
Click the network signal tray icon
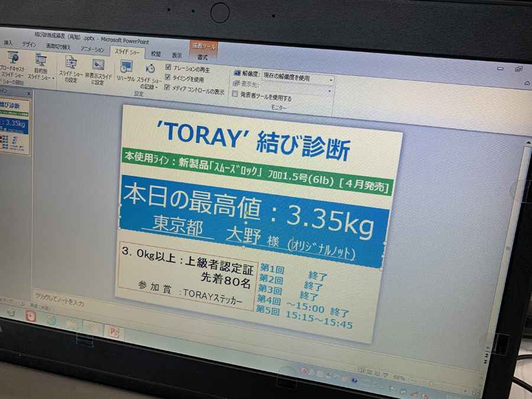[x=414, y=394]
